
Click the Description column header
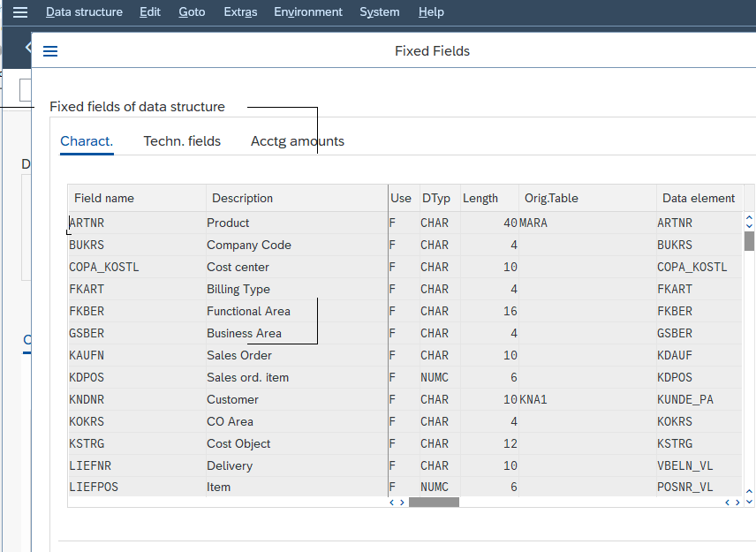297,198
